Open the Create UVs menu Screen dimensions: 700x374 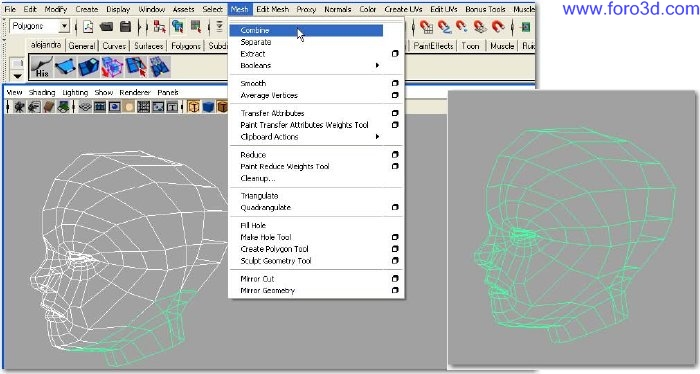403,9
